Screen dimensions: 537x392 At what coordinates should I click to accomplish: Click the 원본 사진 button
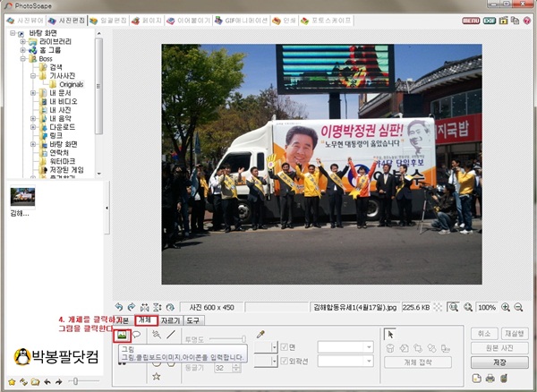coord(499,347)
